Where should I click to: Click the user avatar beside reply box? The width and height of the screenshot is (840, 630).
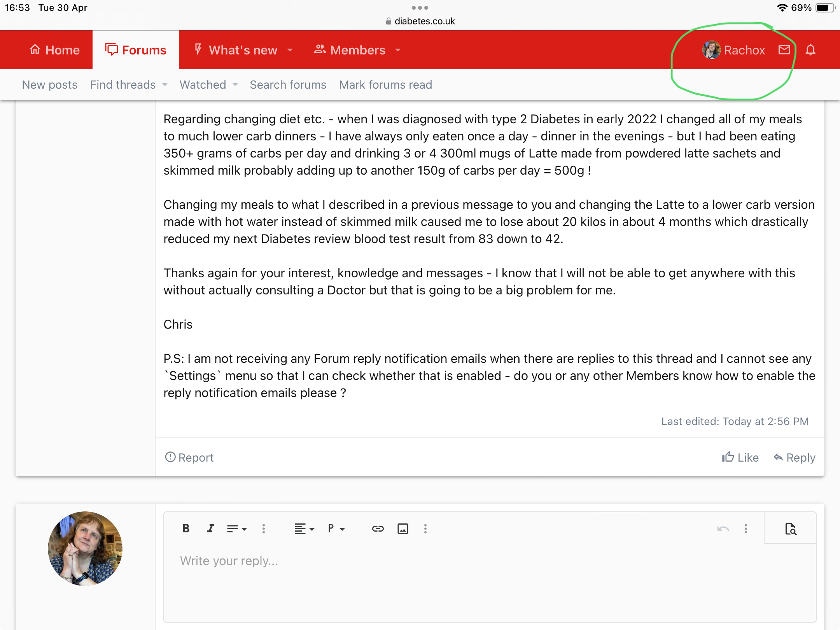tap(85, 549)
